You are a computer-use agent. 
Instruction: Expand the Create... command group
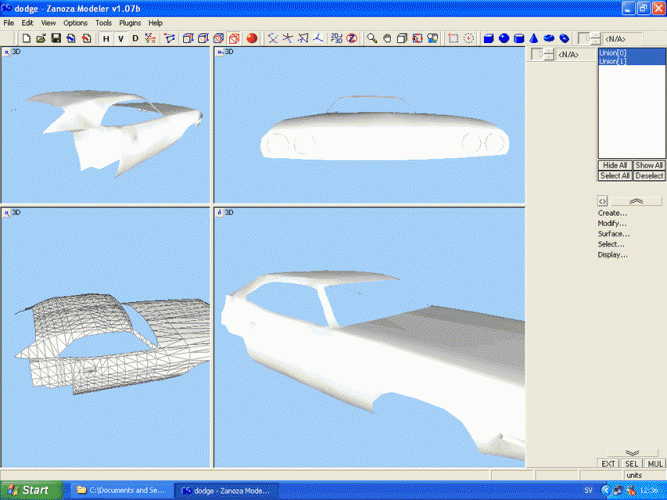(613, 213)
